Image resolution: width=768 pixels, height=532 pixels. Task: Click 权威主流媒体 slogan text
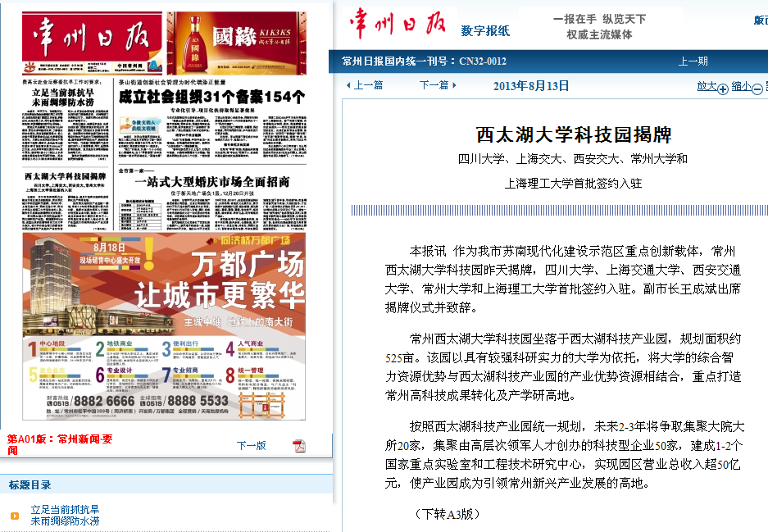(599, 34)
